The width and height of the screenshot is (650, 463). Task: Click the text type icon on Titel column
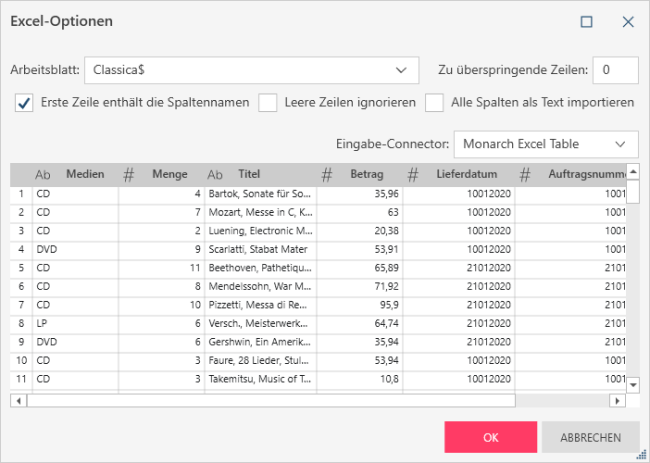(x=215, y=174)
